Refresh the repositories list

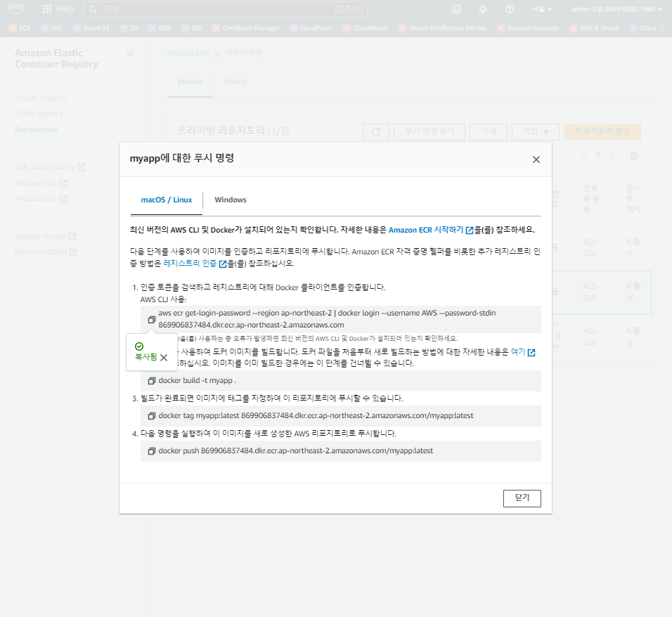pos(376,132)
